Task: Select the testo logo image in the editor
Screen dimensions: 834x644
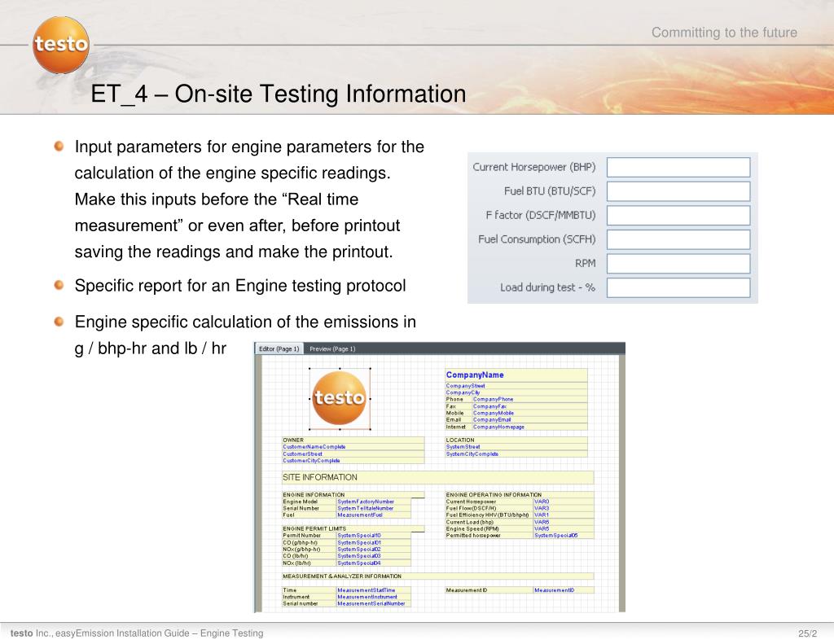Action: (x=340, y=398)
